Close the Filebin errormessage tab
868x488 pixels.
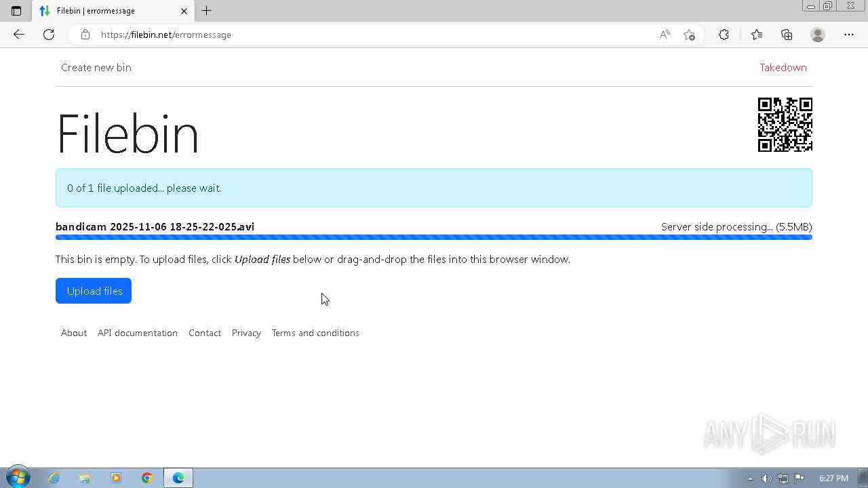pyautogui.click(x=184, y=11)
